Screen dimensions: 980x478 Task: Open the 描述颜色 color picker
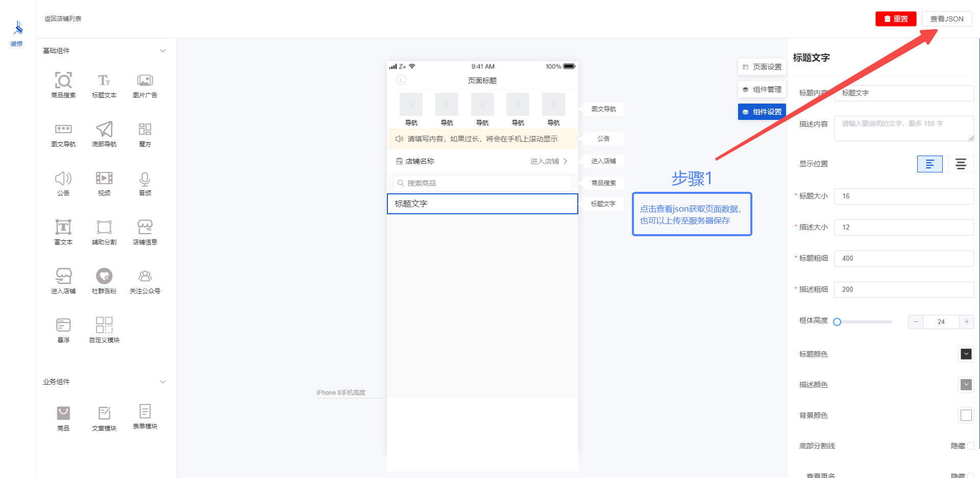966,385
